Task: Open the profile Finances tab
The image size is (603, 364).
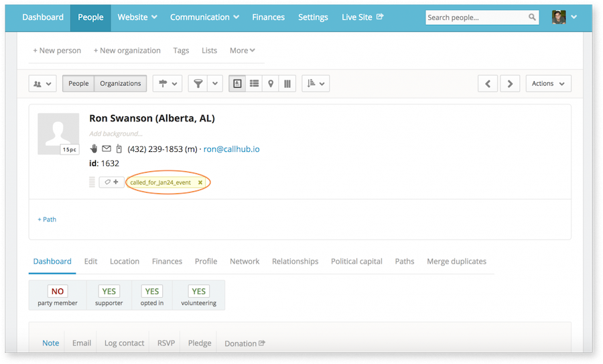Action: pos(167,261)
